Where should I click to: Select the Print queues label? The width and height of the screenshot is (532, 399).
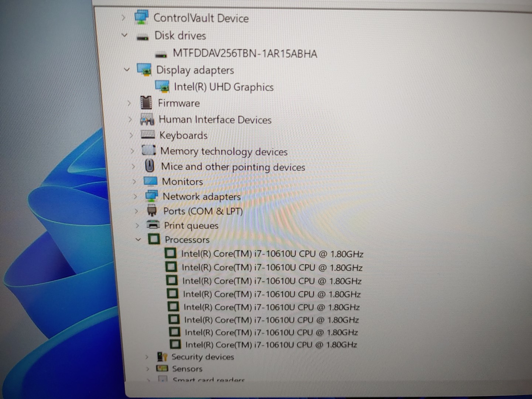tap(191, 226)
